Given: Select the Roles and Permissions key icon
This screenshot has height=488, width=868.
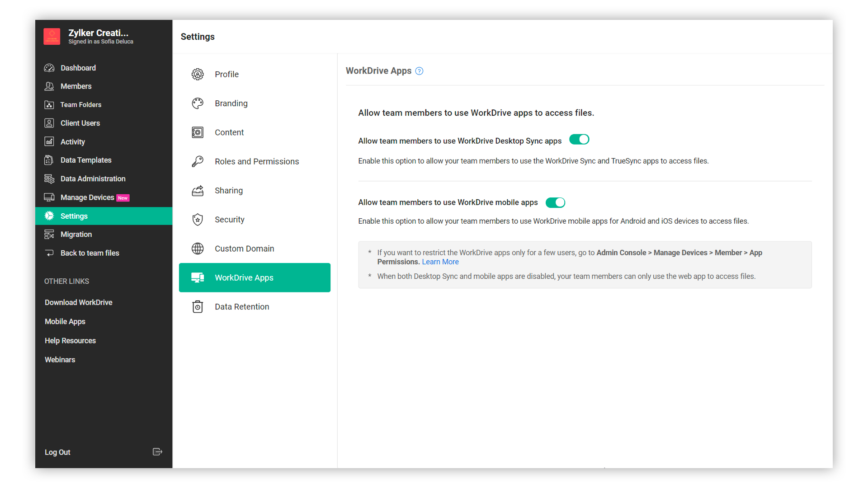Looking at the screenshot, I should point(198,162).
